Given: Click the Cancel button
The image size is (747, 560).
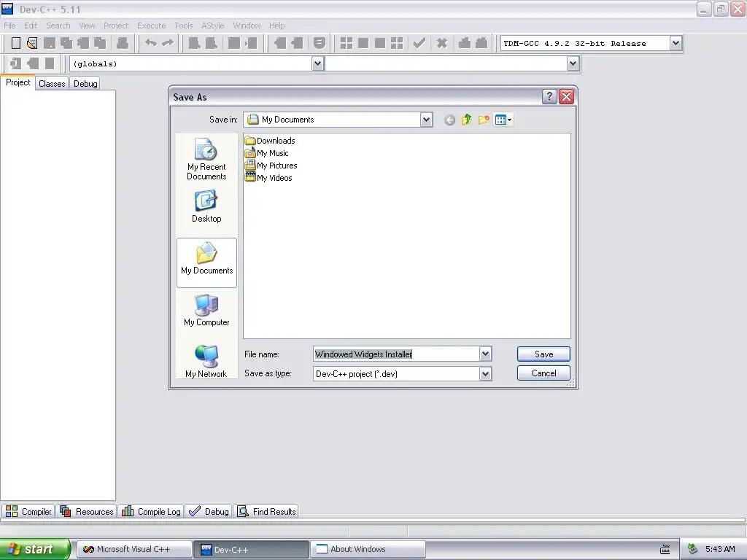Looking at the screenshot, I should 543,373.
